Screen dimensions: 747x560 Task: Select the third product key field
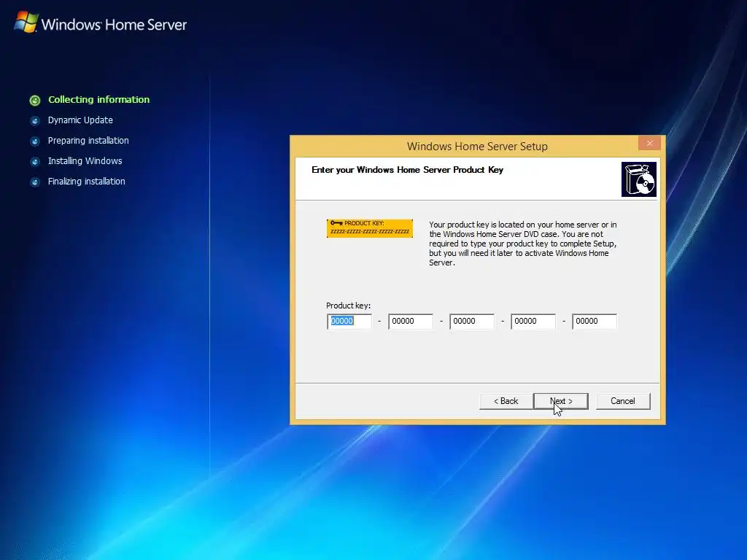[x=472, y=321]
